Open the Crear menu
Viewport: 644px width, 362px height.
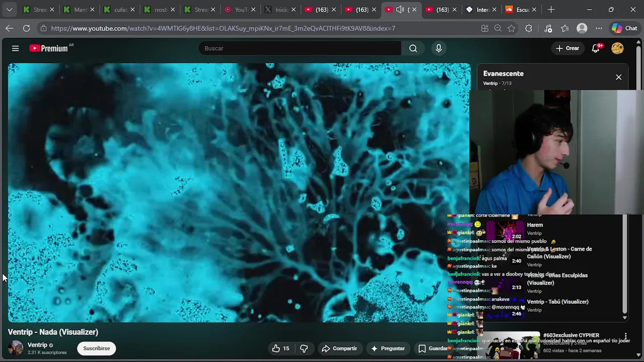click(x=568, y=48)
